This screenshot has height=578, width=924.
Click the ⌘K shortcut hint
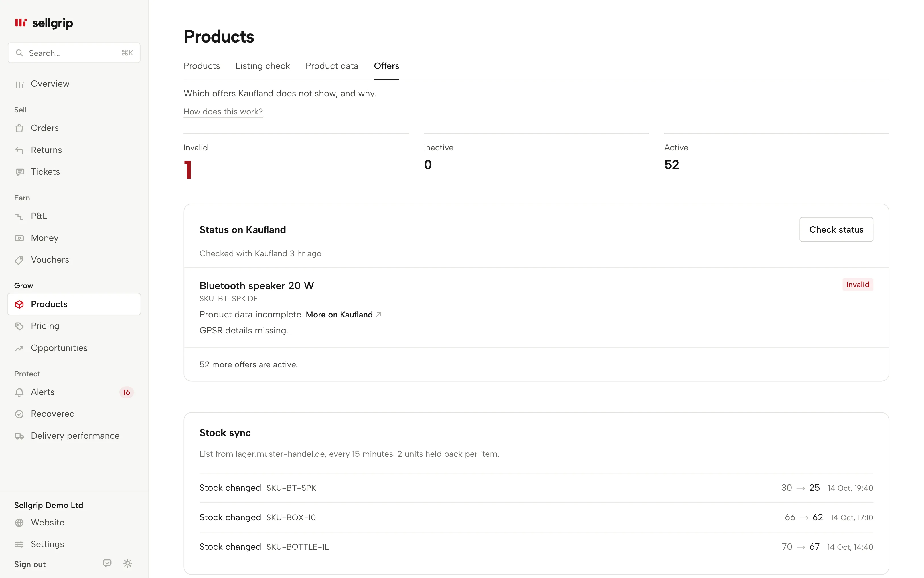[x=127, y=53]
